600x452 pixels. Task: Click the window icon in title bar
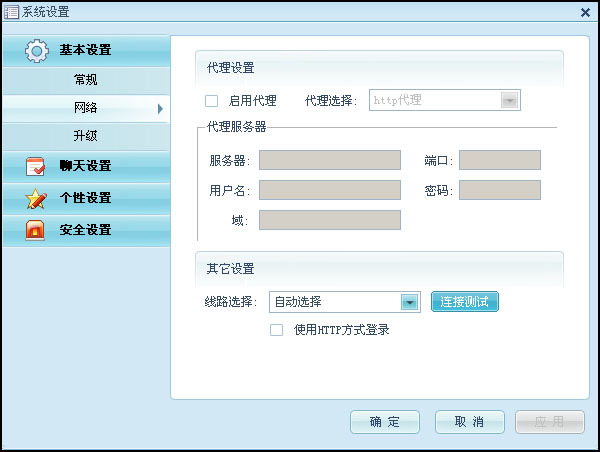[11, 11]
